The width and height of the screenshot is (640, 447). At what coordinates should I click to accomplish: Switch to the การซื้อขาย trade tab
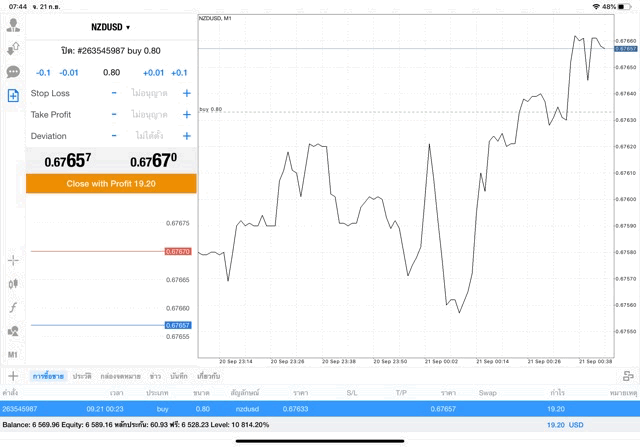point(48,376)
